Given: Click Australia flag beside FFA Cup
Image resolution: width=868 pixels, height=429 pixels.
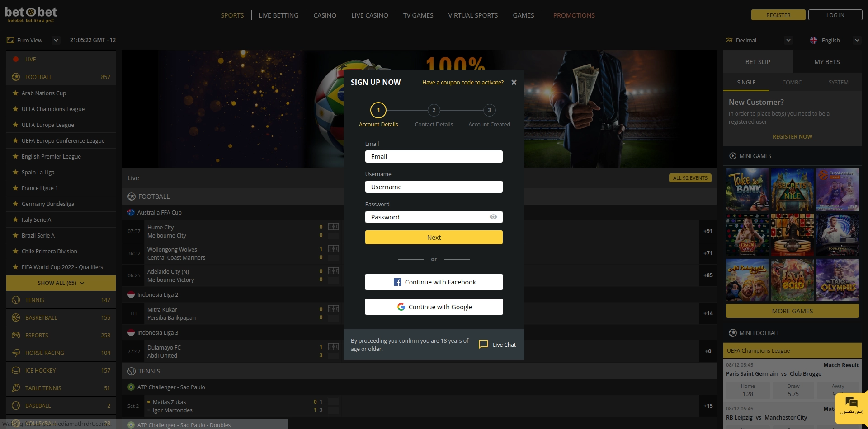Looking at the screenshot, I should 131,212.
